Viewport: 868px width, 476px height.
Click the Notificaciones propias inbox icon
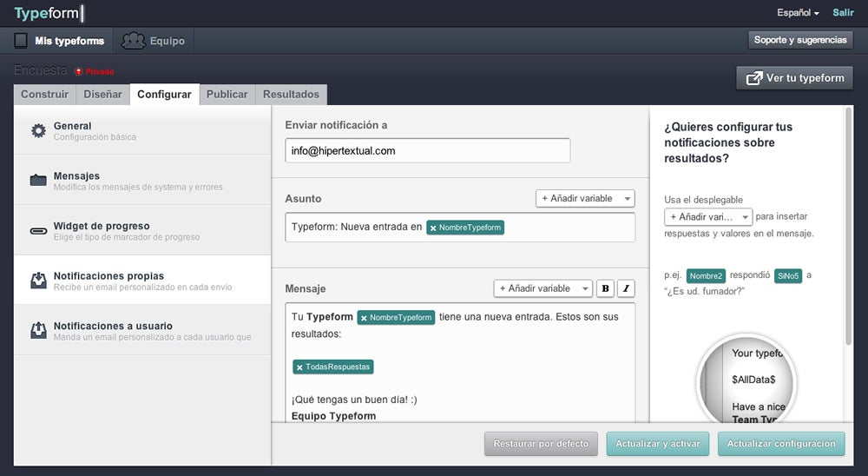click(x=38, y=281)
